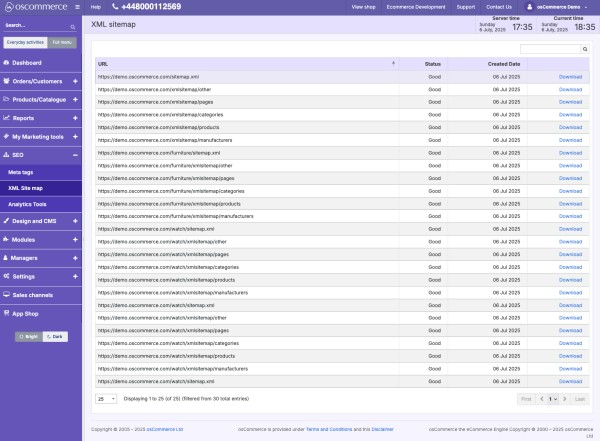The width and height of the screenshot is (600, 441).
Task: Expand the Modules plus sign
Action: pos(75,239)
